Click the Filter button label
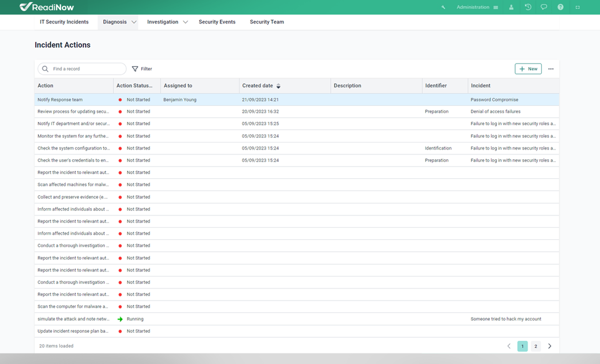Screen dimensions: 600x364 (146, 69)
